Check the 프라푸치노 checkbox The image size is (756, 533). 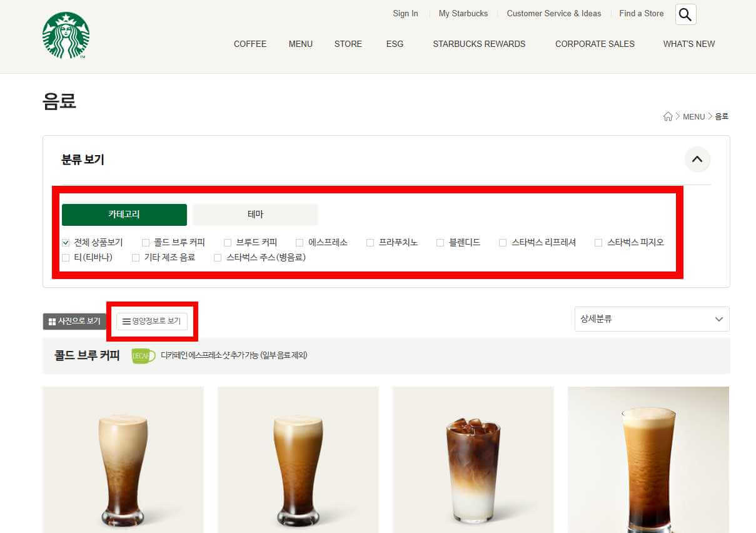370,242
